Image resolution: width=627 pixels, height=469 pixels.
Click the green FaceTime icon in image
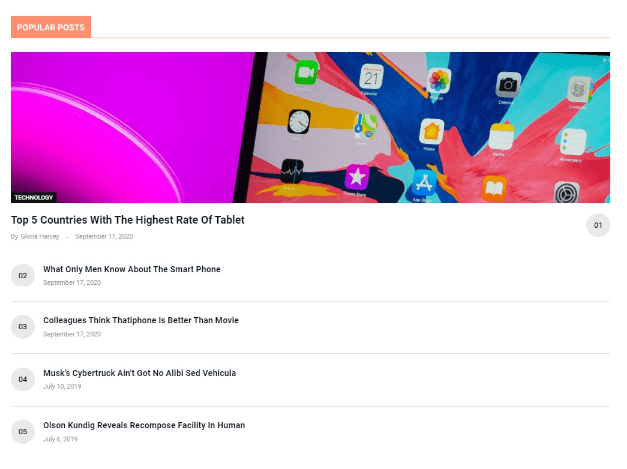click(x=306, y=72)
